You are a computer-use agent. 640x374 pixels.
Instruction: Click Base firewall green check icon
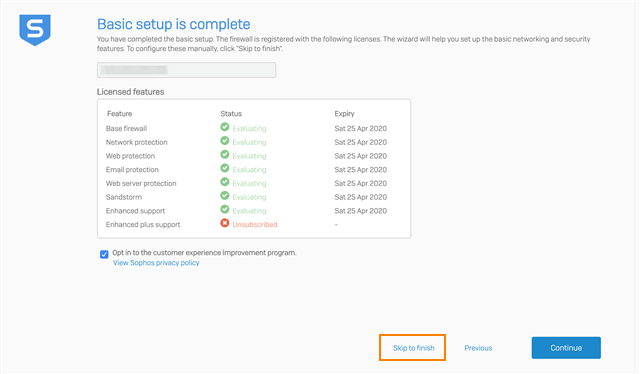point(224,127)
